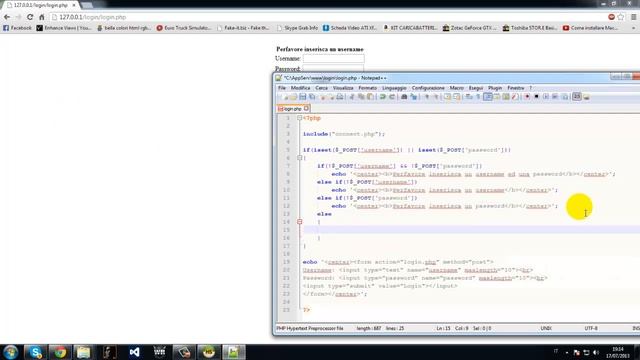Open the Formato menu

[x=367, y=88]
